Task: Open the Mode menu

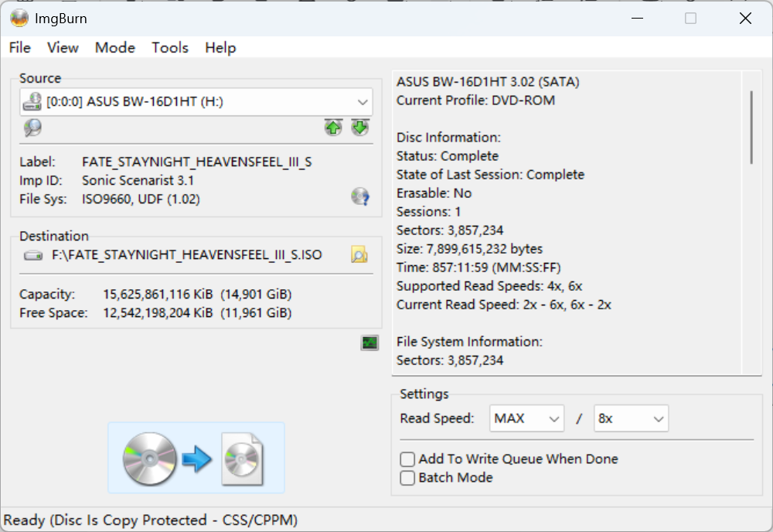Action: (115, 48)
